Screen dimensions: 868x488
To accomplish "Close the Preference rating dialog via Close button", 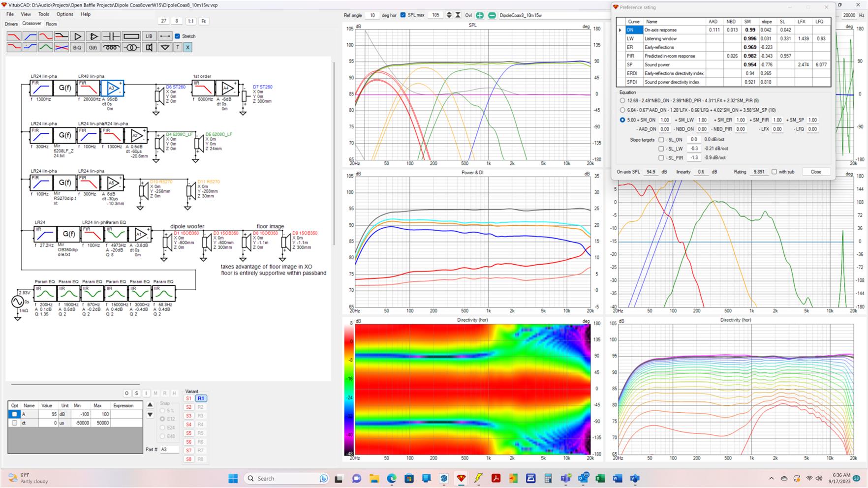I will point(816,172).
